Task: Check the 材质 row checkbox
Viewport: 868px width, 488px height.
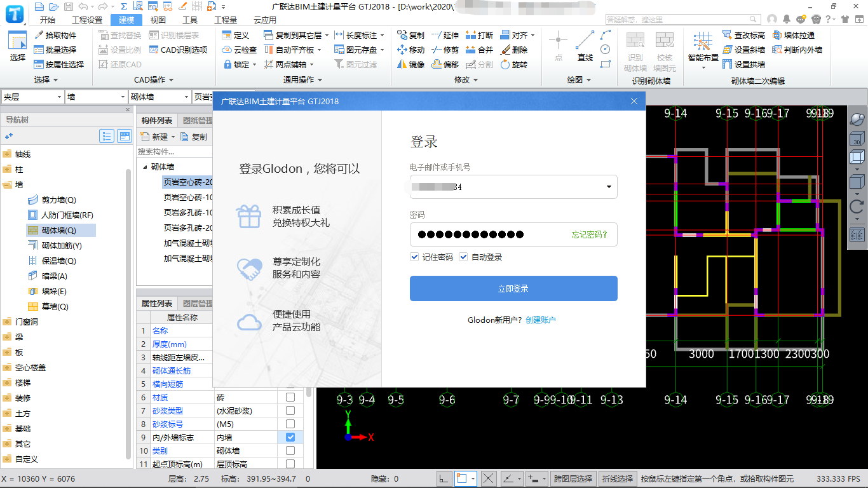Action: click(290, 397)
